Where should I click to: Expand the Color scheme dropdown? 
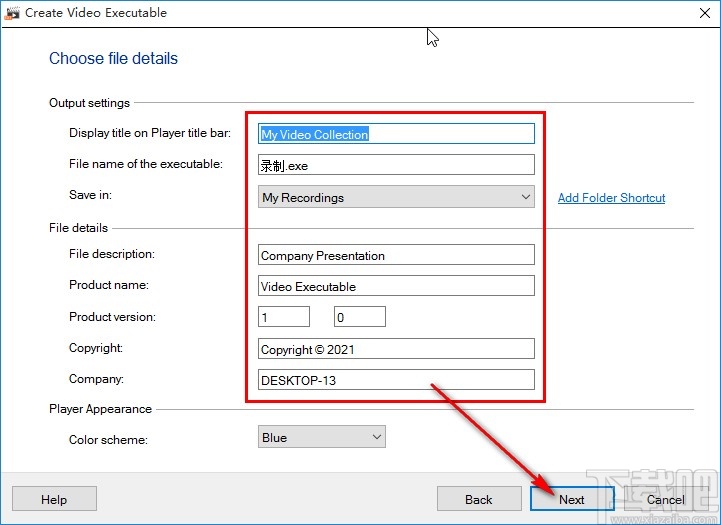point(321,437)
